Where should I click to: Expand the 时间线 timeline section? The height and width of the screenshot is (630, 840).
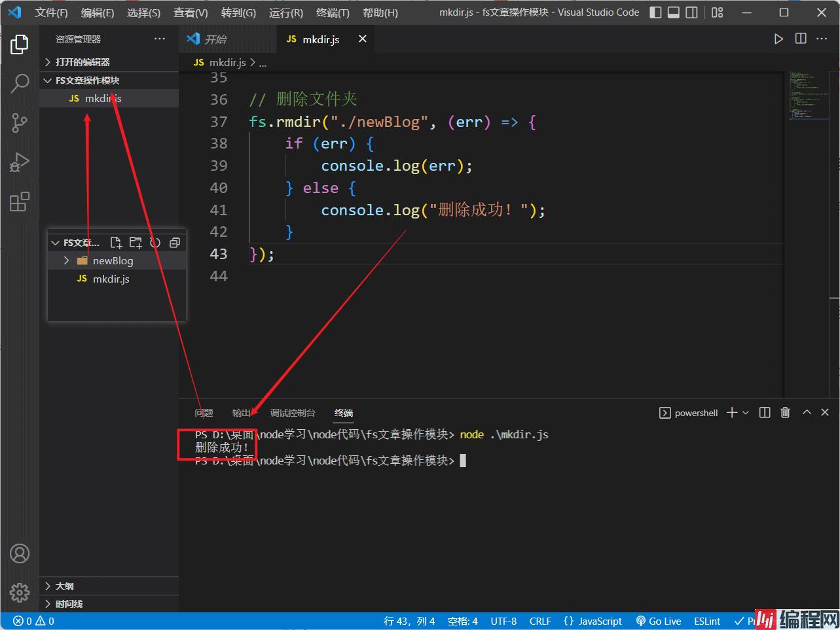109,604
